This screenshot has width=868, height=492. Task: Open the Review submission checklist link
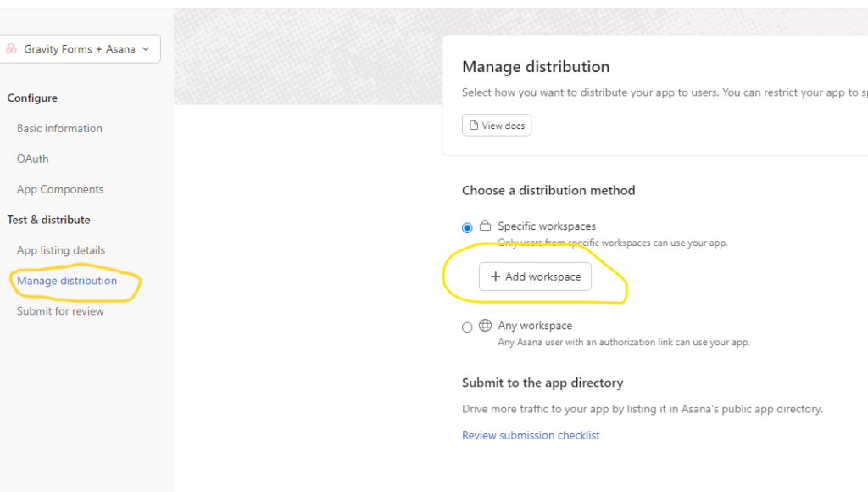pos(531,435)
